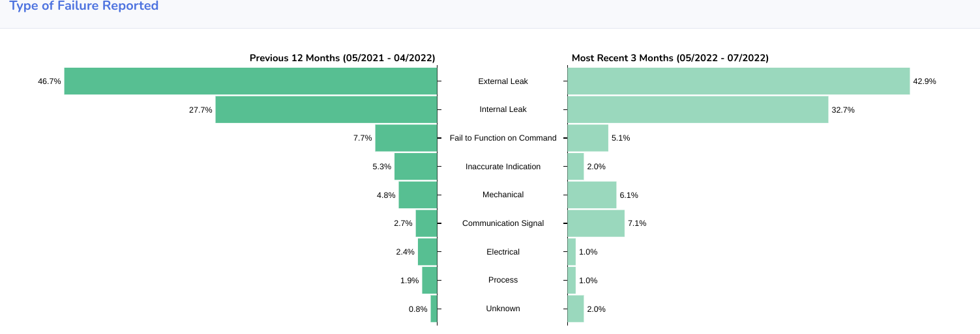Click the 42.9% External Leak bar

(x=738, y=81)
